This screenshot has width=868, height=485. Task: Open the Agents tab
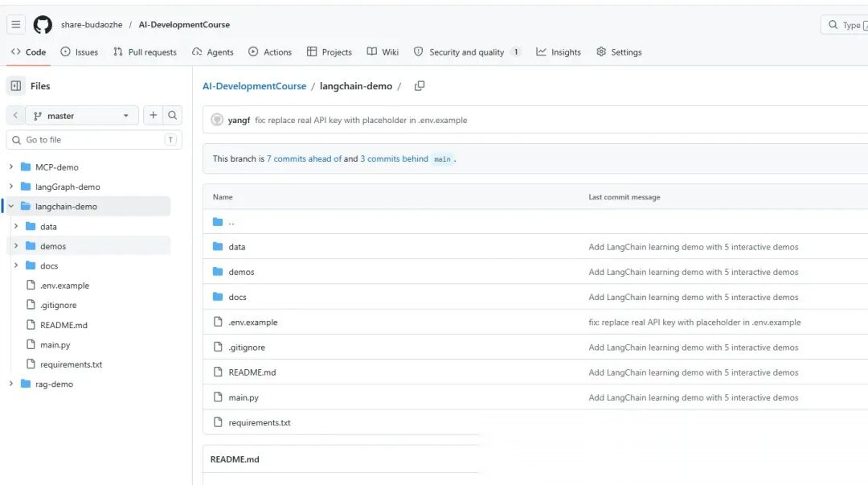coord(212,51)
